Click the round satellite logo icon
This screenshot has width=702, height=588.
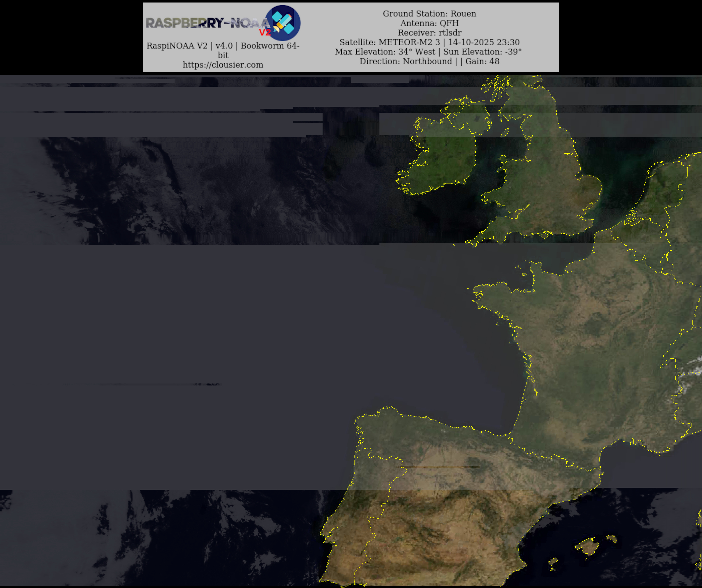click(283, 23)
